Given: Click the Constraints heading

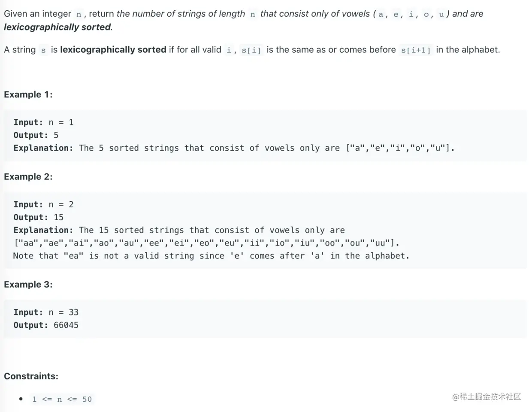Looking at the screenshot, I should pos(31,376).
